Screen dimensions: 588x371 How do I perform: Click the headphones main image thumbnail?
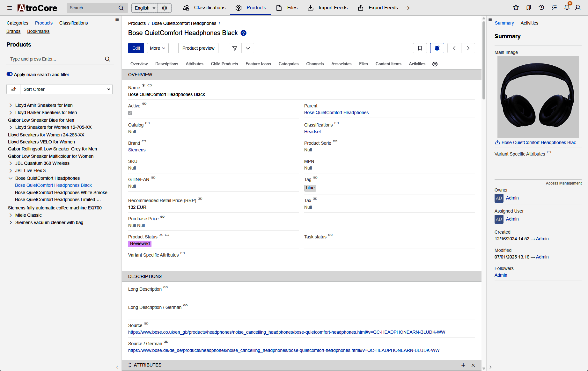point(538,97)
